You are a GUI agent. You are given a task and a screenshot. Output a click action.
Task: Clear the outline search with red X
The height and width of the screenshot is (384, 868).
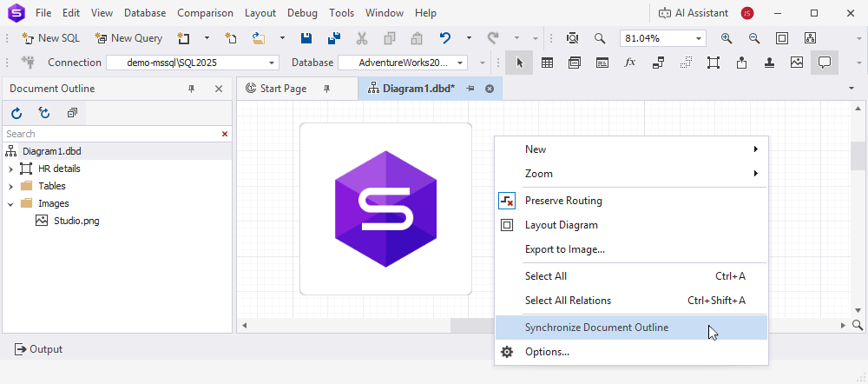pos(225,134)
